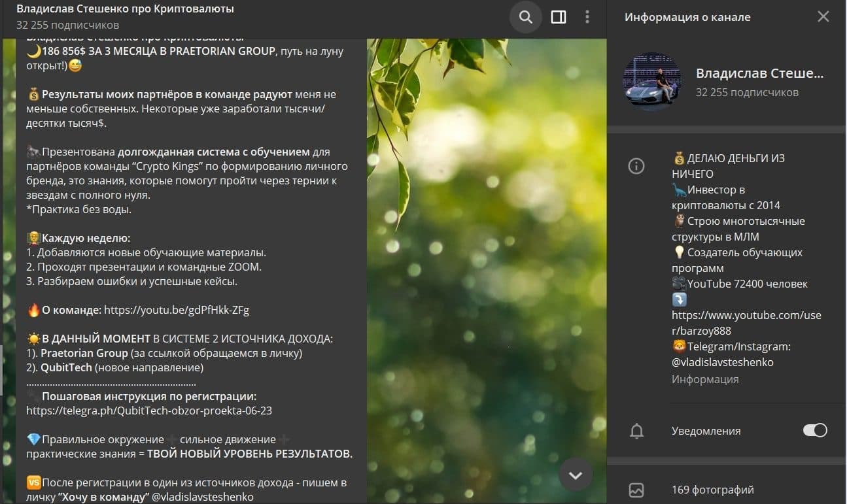Open the channel search magnifier icon
The height and width of the screenshot is (504, 847).
pos(526,17)
